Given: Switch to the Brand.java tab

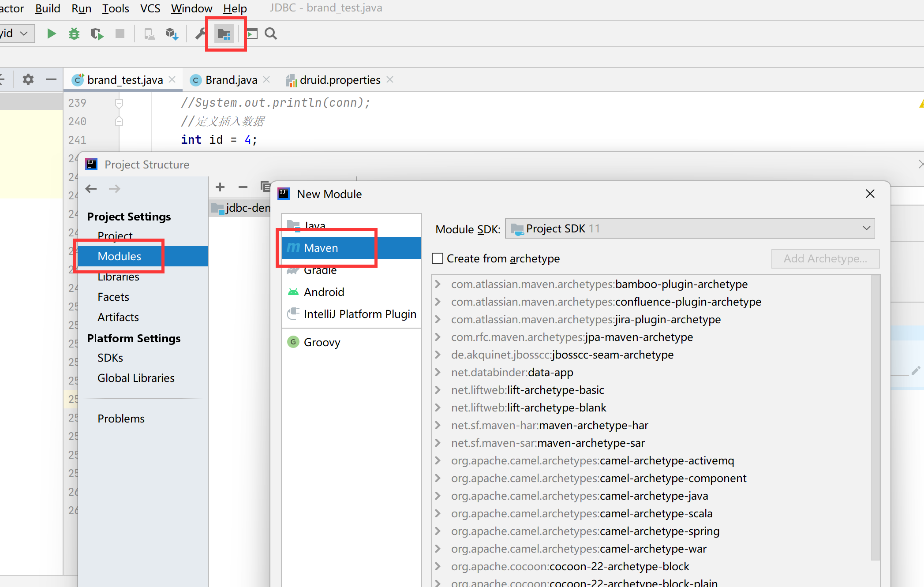Looking at the screenshot, I should (x=231, y=80).
